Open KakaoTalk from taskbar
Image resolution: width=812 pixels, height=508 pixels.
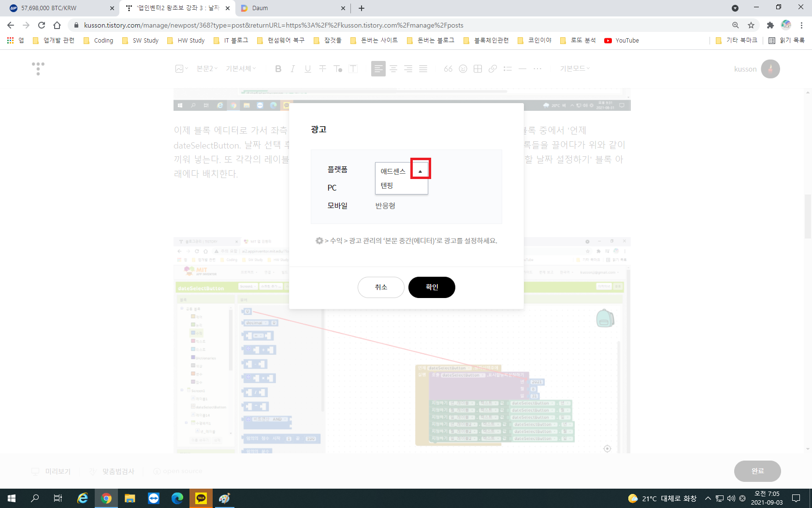point(201,498)
